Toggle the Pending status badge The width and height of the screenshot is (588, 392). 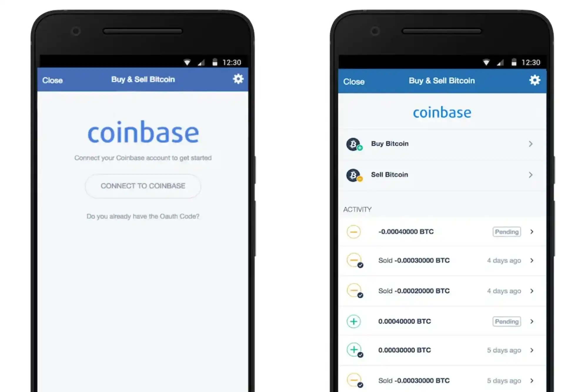coord(507,231)
